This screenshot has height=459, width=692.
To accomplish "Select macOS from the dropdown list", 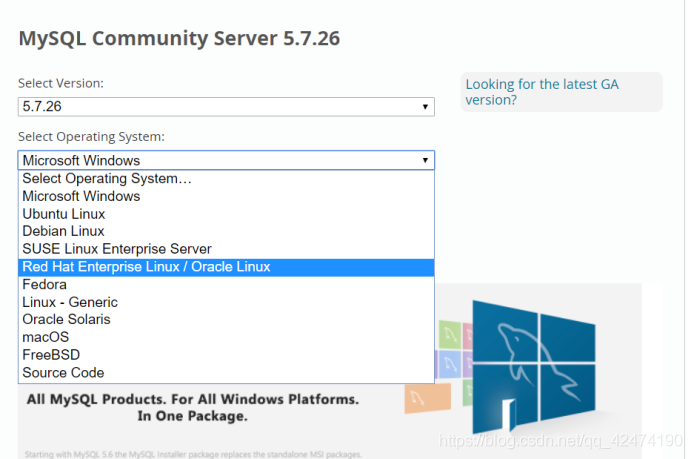I will [226, 337].
